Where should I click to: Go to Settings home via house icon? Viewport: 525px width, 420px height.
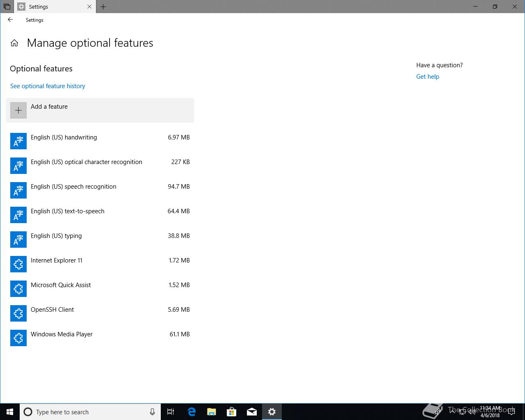(14, 43)
